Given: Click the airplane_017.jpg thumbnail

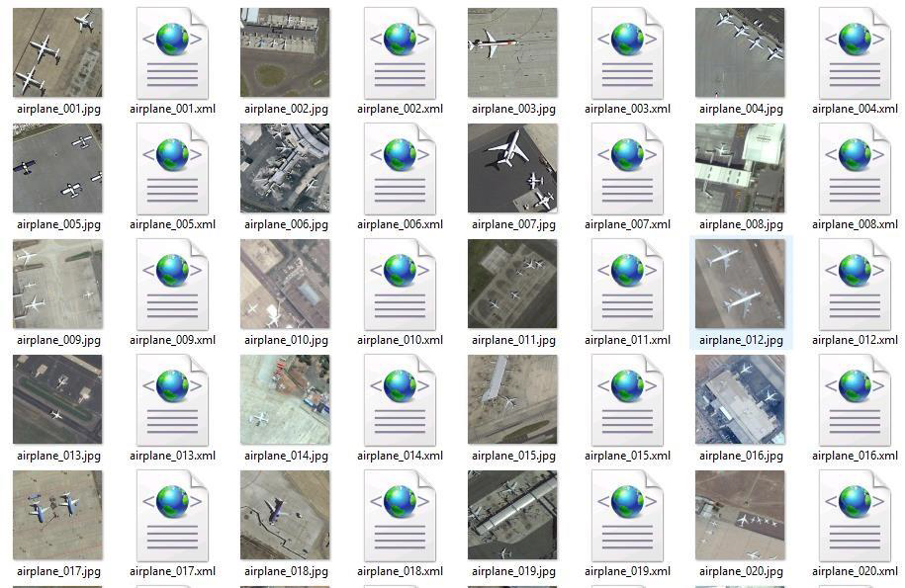Looking at the screenshot, I should (57, 516).
